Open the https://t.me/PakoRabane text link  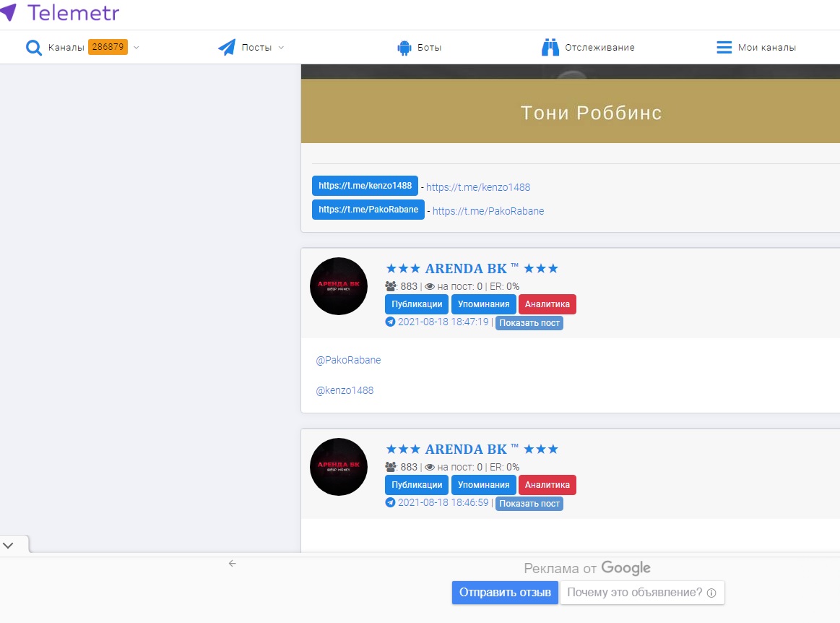point(488,211)
